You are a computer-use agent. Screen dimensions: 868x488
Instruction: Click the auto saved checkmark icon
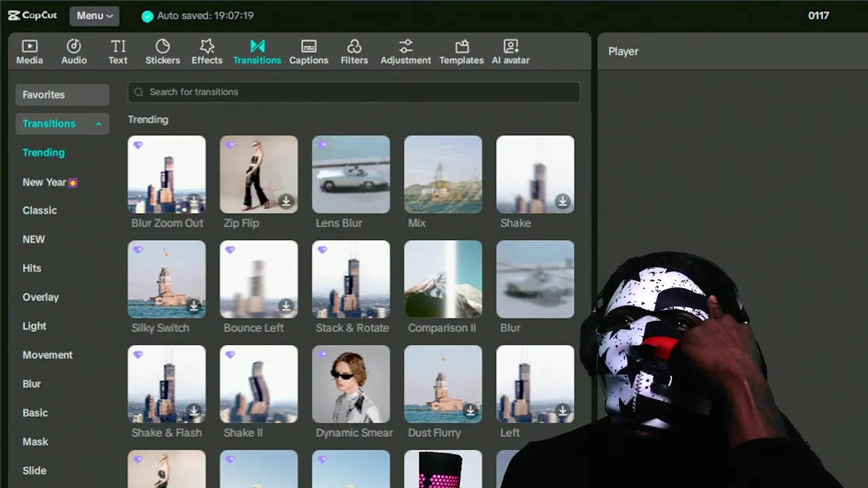click(147, 16)
